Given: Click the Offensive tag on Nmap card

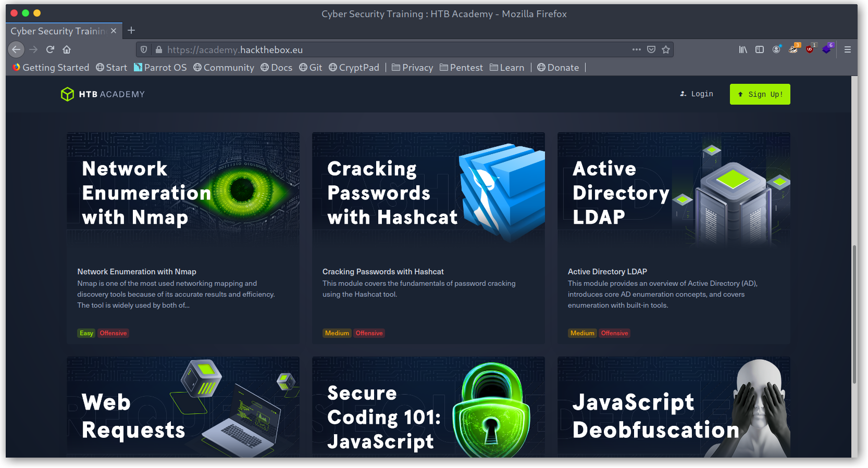Looking at the screenshot, I should click(113, 333).
